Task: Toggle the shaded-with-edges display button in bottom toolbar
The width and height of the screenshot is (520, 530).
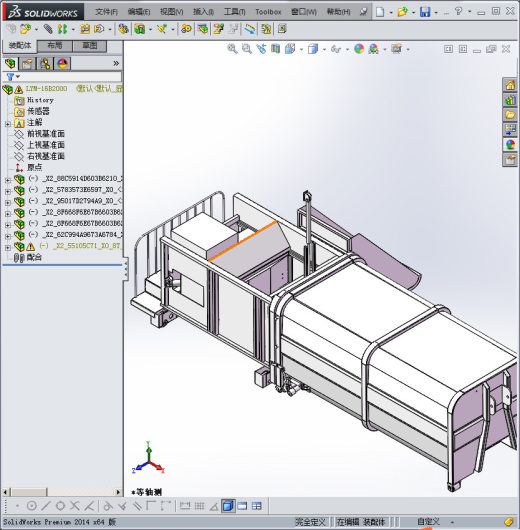Action: 228,506
